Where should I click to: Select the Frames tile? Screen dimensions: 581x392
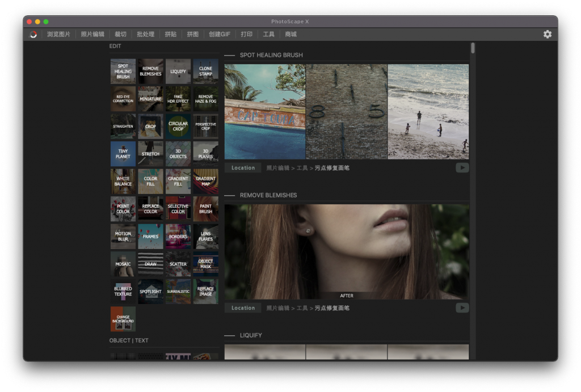pos(150,237)
